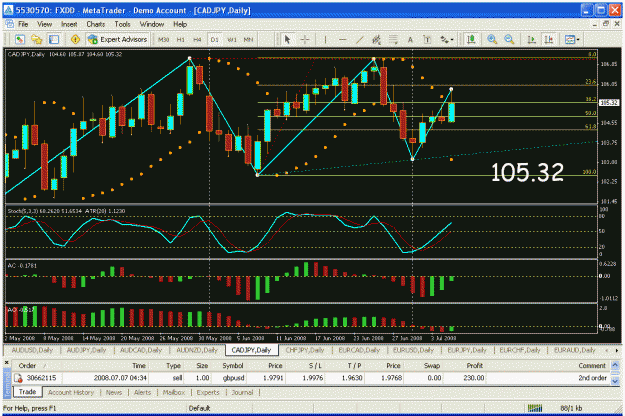Select the arrow cursor tool
Screen dimensions: 625x416
pyautogui.click(x=287, y=39)
